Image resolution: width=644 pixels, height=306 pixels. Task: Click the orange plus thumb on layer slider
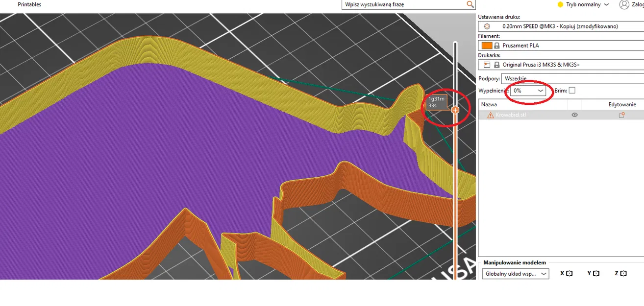[455, 110]
